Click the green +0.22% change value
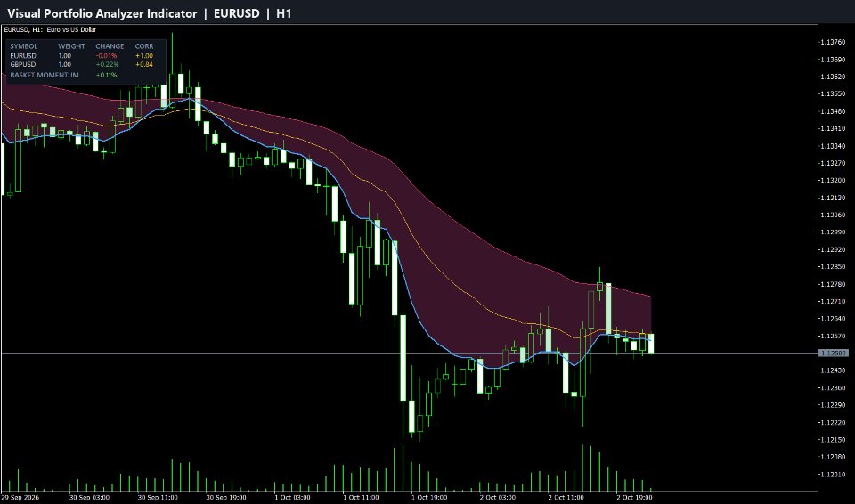The width and height of the screenshot is (855, 504). point(107,64)
